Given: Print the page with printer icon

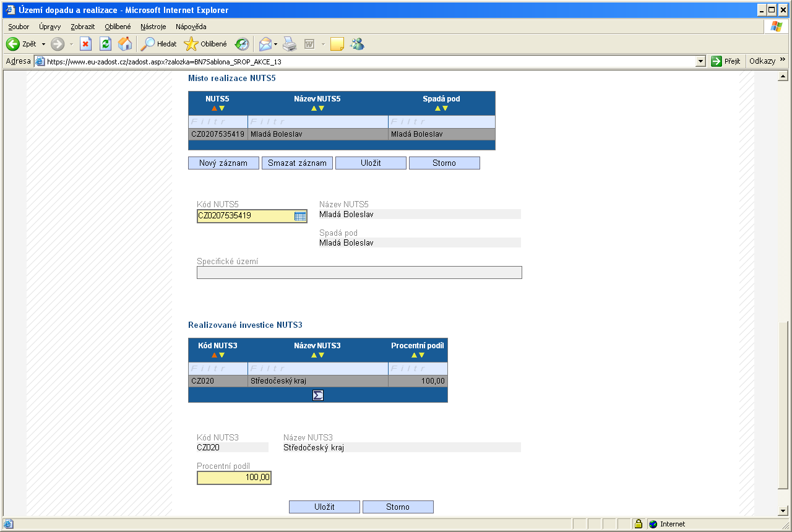Looking at the screenshot, I should [x=290, y=44].
